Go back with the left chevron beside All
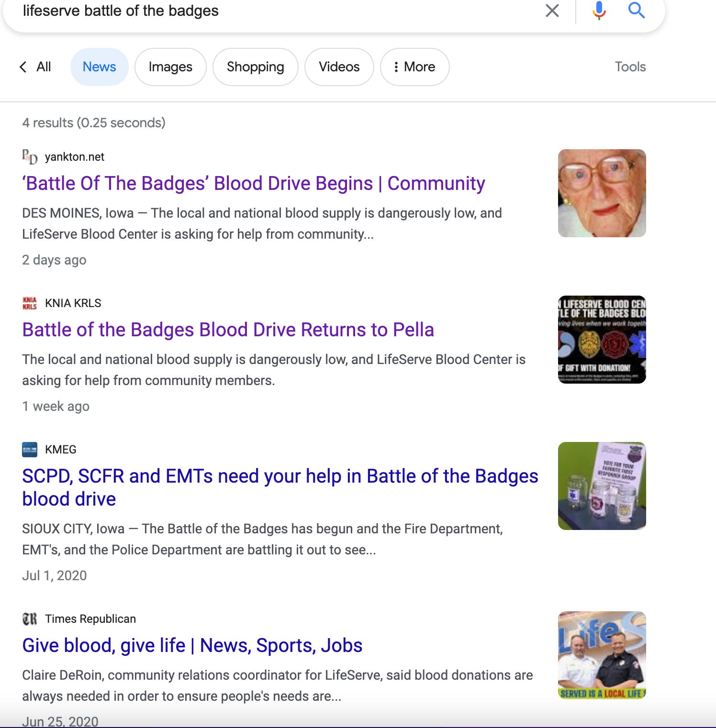 tap(23, 67)
